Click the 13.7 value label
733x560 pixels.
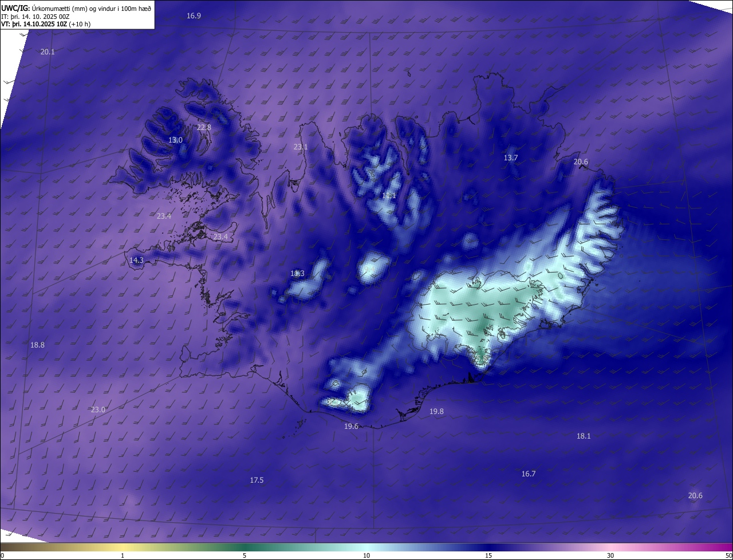tap(511, 157)
